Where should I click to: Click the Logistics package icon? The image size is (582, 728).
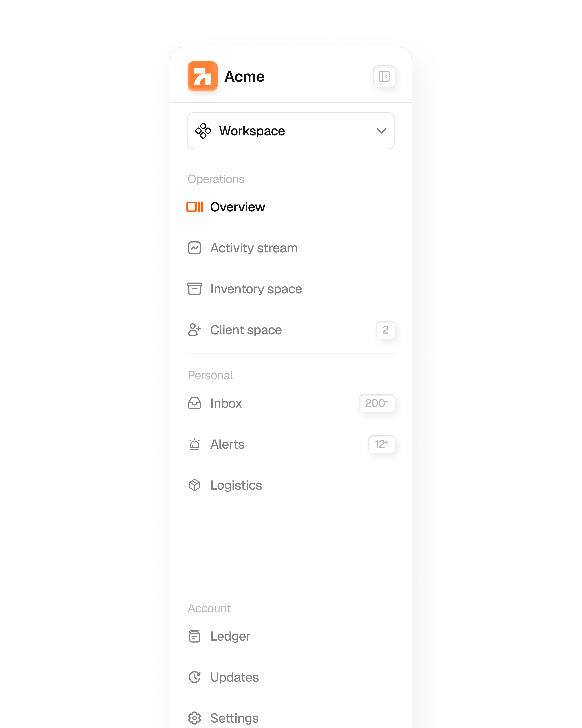pyautogui.click(x=194, y=485)
